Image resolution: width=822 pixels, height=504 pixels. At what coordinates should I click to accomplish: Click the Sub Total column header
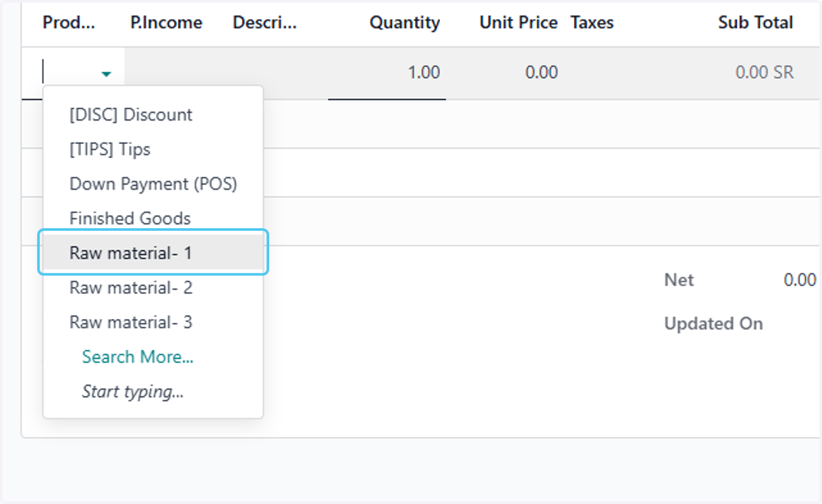tap(756, 23)
